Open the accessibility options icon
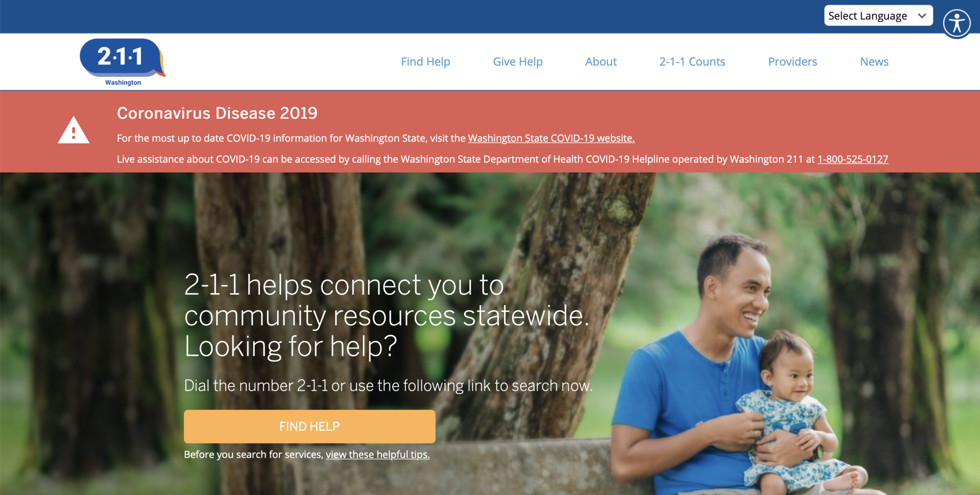The image size is (980, 495). coord(956,23)
